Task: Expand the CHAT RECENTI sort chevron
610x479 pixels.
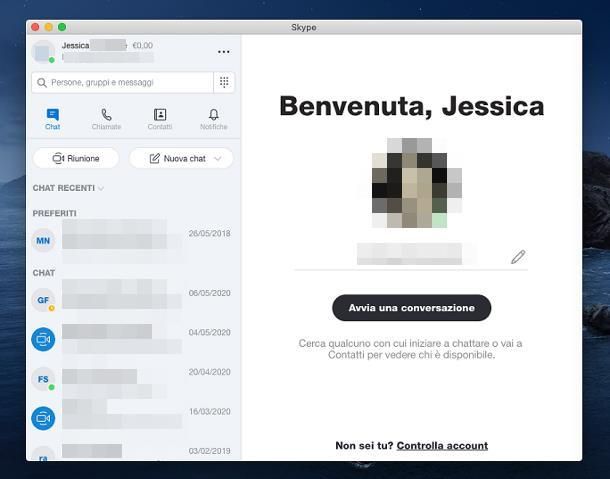Action: pyautogui.click(x=101, y=188)
